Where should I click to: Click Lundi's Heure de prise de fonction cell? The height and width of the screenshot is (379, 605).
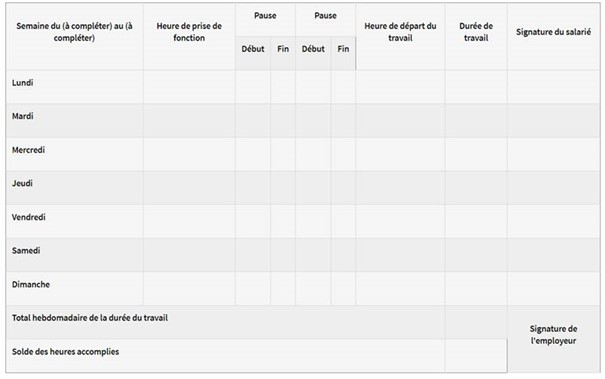[x=189, y=87]
